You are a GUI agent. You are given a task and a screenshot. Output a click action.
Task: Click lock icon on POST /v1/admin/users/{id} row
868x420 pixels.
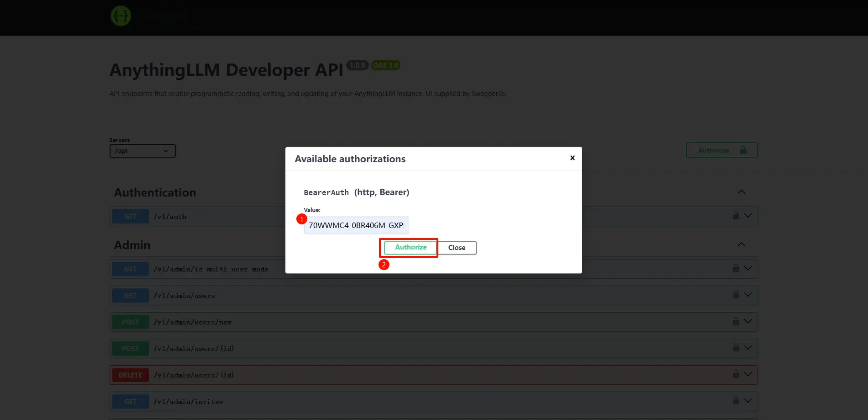pos(736,347)
